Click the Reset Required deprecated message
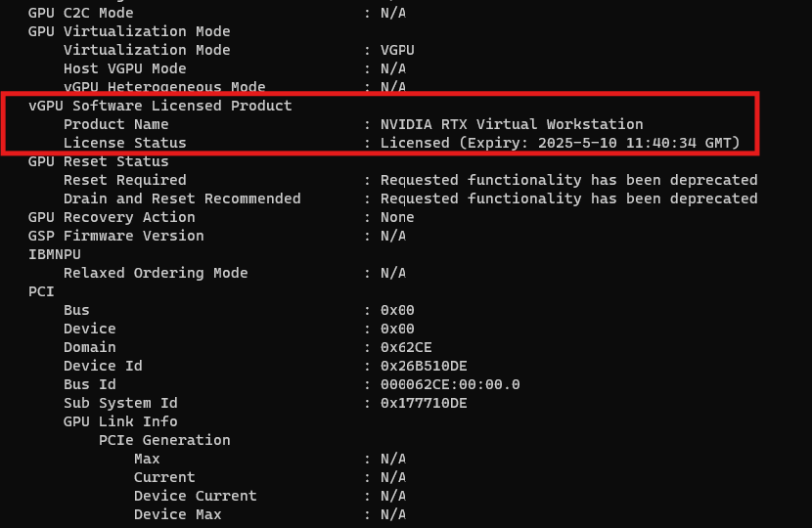 (568, 180)
